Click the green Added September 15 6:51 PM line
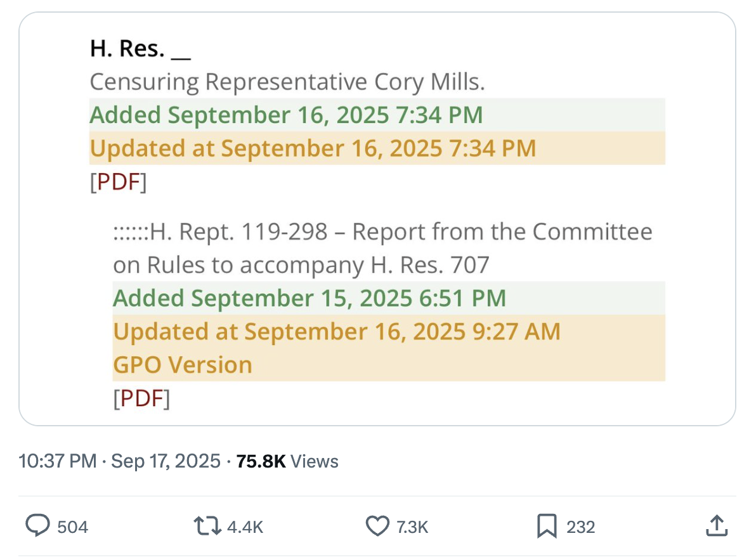This screenshot has height=557, width=756. pos(310,298)
